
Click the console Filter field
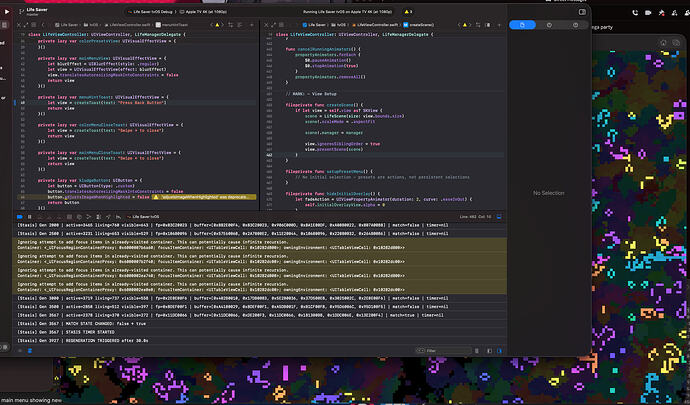click(x=444, y=350)
